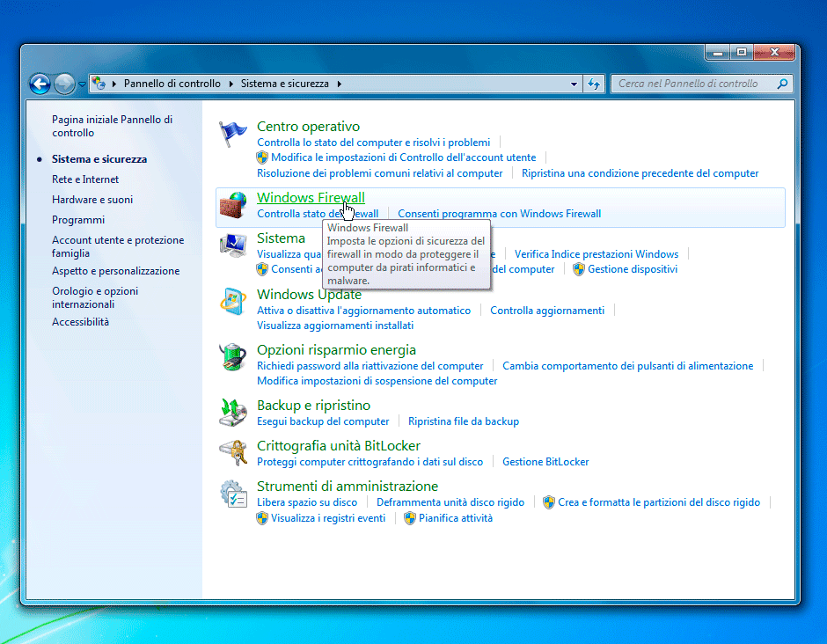Viewport: 827px width, 644px height.
Task: Click Ripristina una condizione precedente del computer
Action: (x=640, y=173)
